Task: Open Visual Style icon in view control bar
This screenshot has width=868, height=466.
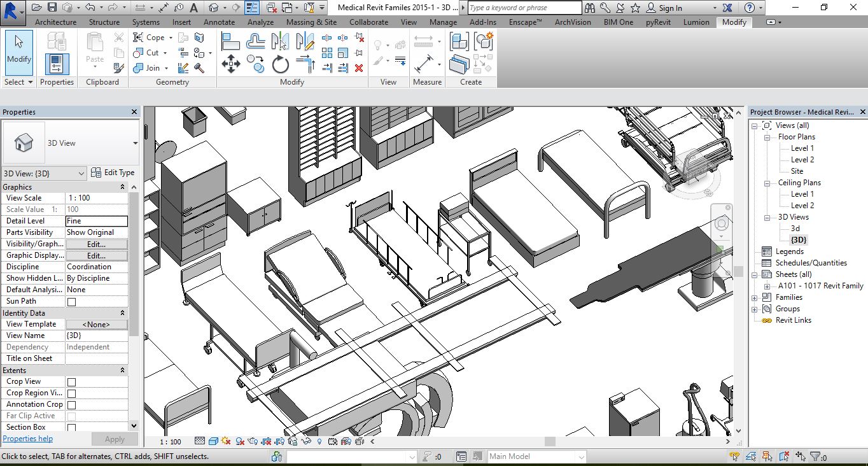Action: pyautogui.click(x=213, y=441)
